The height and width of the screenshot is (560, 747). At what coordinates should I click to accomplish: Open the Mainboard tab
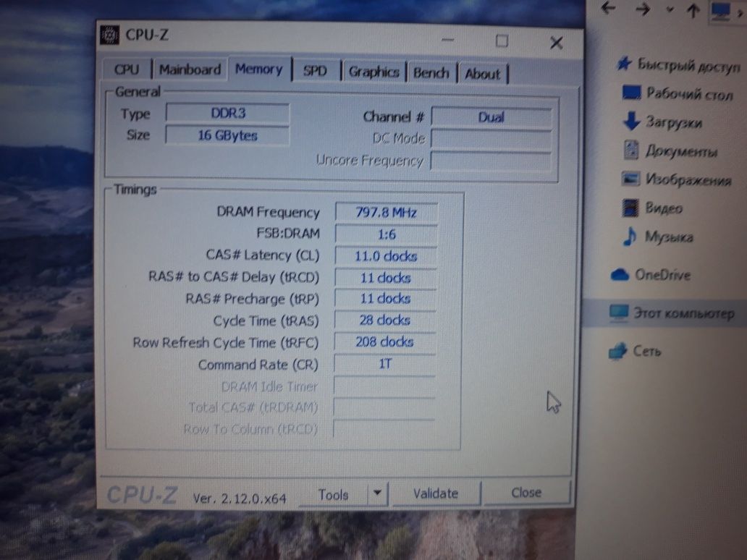click(190, 70)
